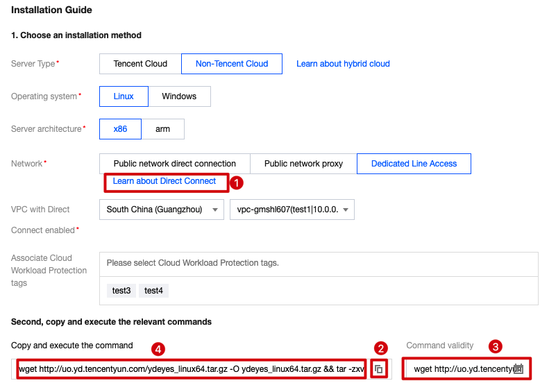Click the red number 2 callout badge
Image resolution: width=540 pixels, height=392 pixels.
(380, 348)
